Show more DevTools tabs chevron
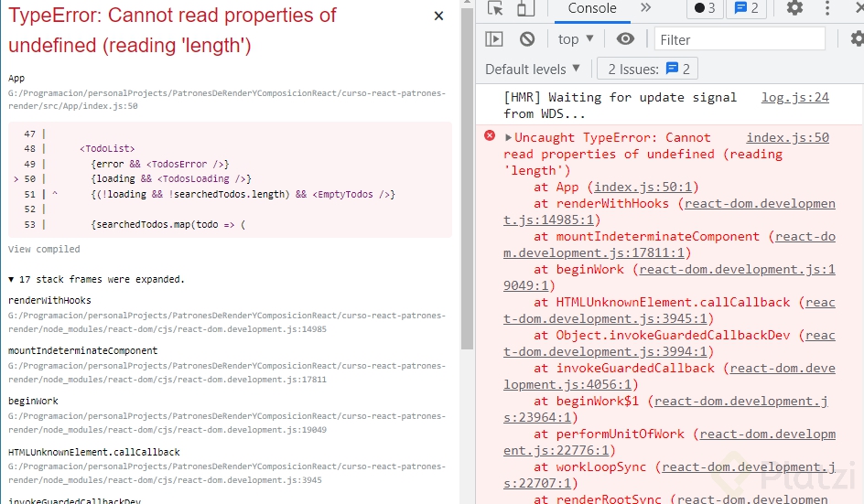The height and width of the screenshot is (504, 864). coord(646,7)
